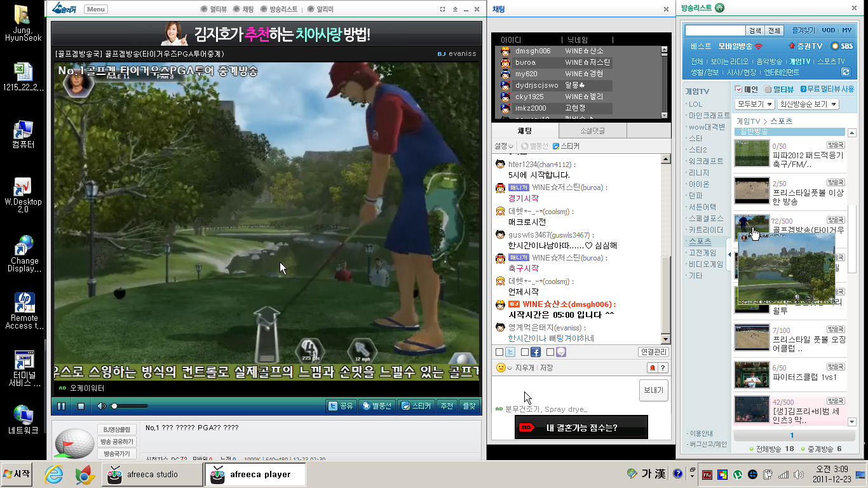Toggle 채팅 in player top bar
The image size is (868, 488).
244,10
